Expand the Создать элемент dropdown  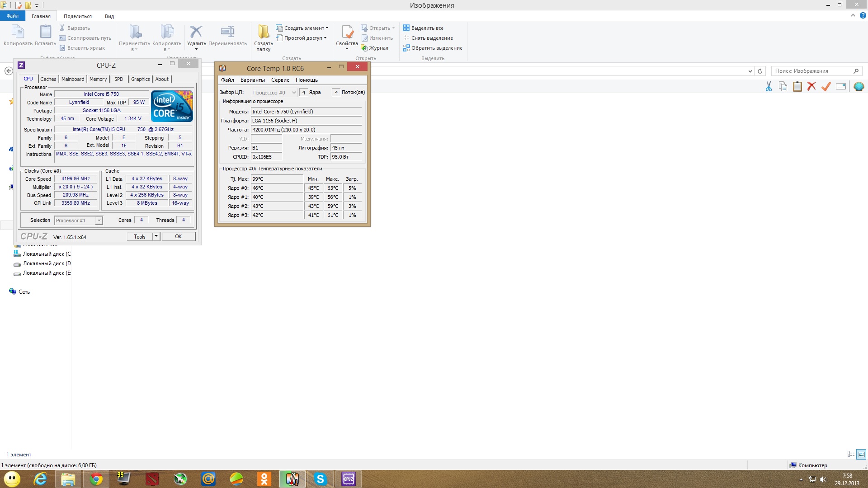[x=302, y=28]
